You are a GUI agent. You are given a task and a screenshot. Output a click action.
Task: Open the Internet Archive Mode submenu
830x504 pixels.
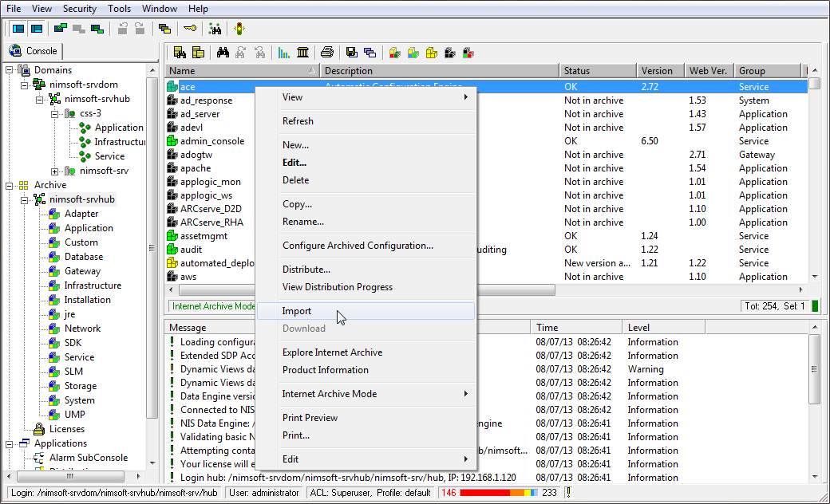point(366,394)
